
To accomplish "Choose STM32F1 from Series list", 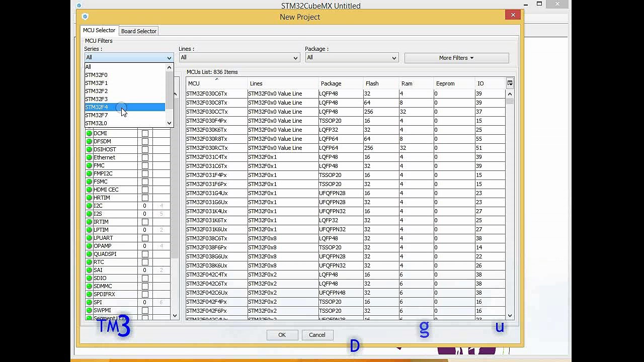I will [124, 83].
